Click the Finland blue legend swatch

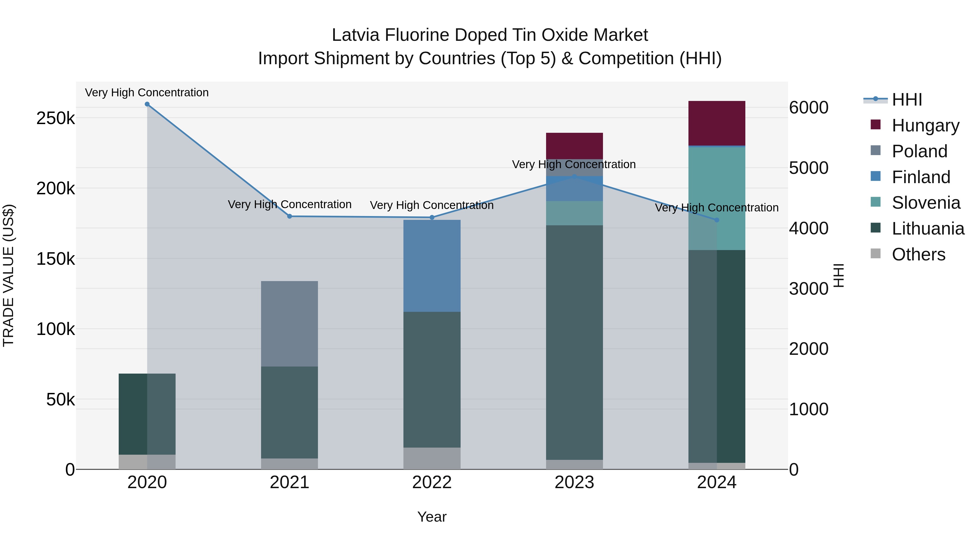click(x=875, y=176)
